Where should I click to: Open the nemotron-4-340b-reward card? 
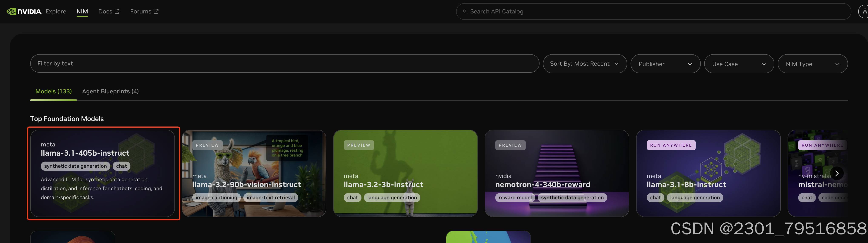pyautogui.click(x=557, y=173)
